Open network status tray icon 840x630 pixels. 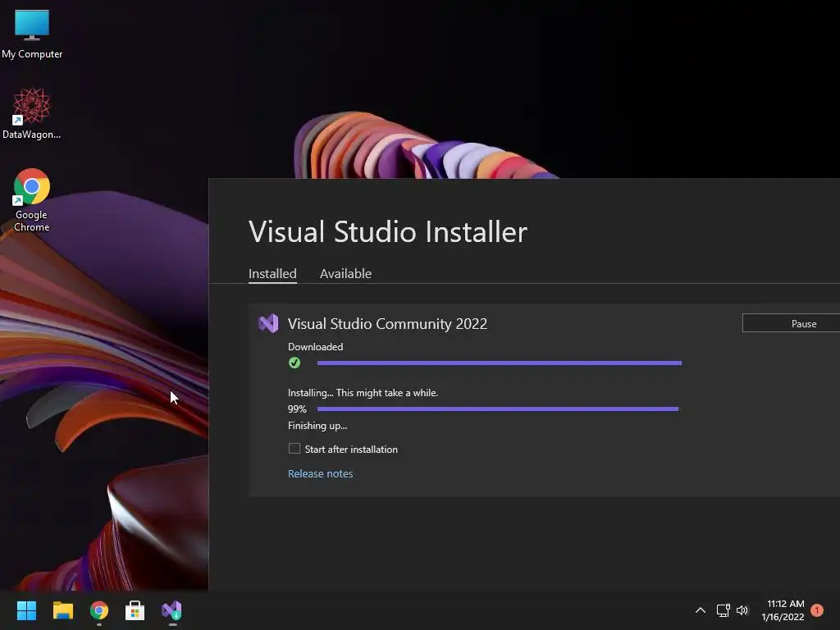[x=724, y=610]
